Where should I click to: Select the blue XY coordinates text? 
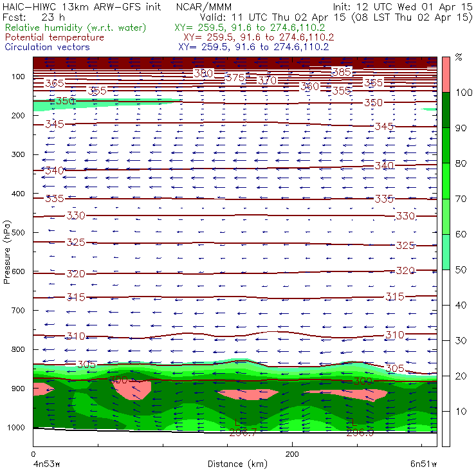[x=253, y=47]
